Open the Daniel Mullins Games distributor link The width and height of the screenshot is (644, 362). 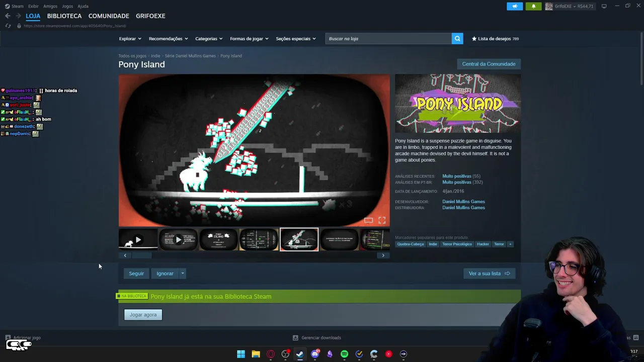coord(463,208)
